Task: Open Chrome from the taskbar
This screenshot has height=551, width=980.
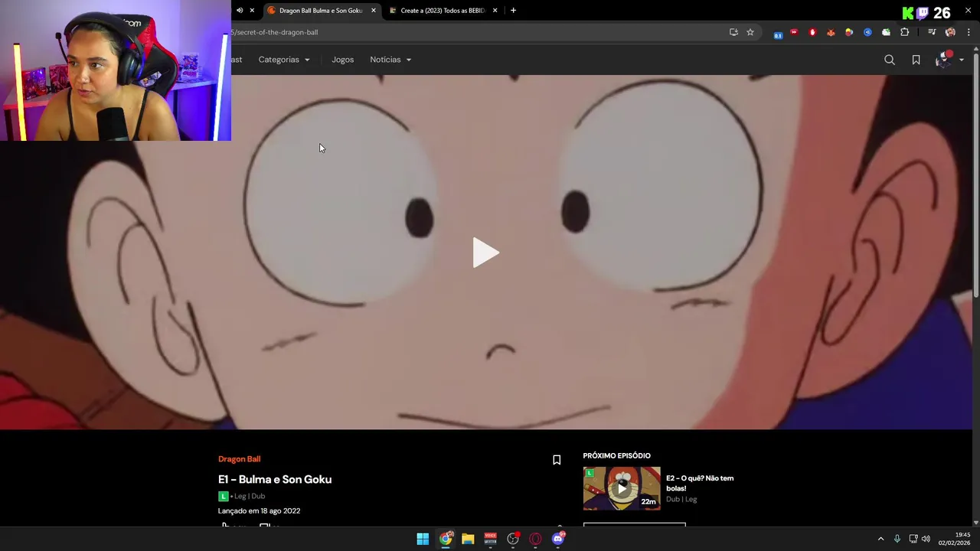Action: (446, 539)
